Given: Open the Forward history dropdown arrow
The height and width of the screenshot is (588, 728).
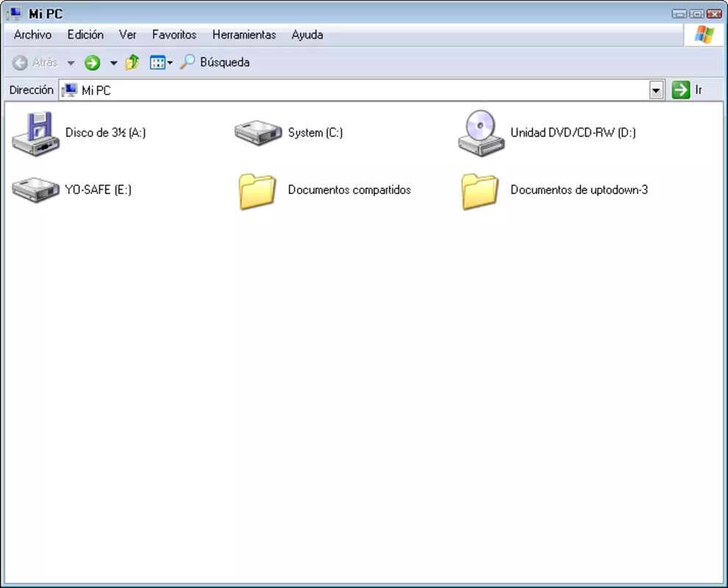Looking at the screenshot, I should point(113,63).
